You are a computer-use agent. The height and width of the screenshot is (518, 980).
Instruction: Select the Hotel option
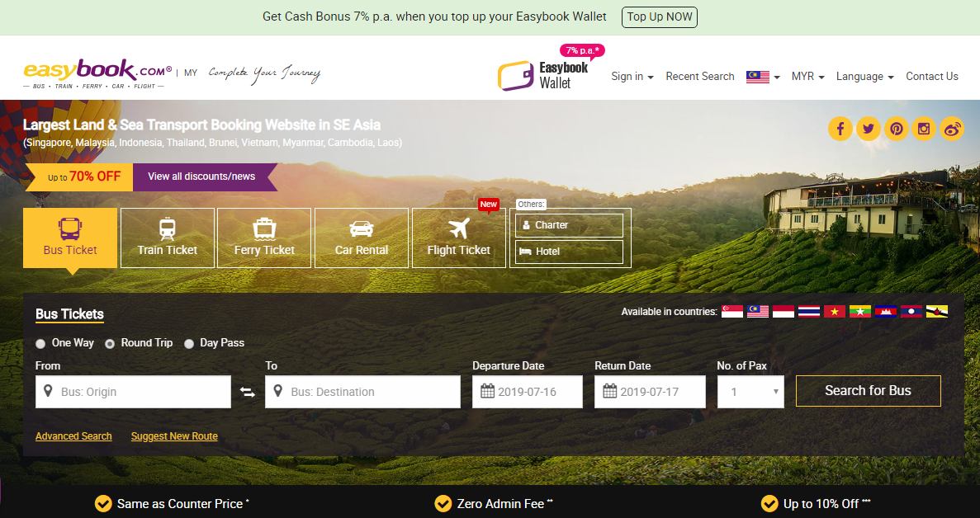[570, 252]
